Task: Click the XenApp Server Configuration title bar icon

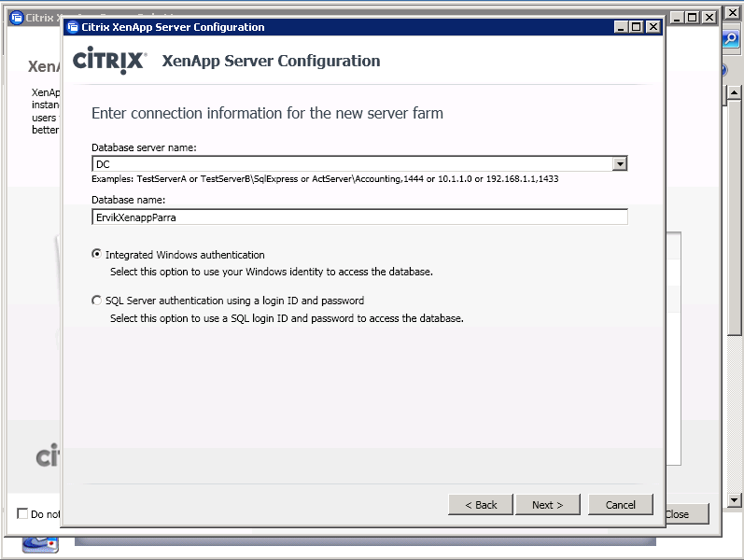Action: tap(73, 27)
